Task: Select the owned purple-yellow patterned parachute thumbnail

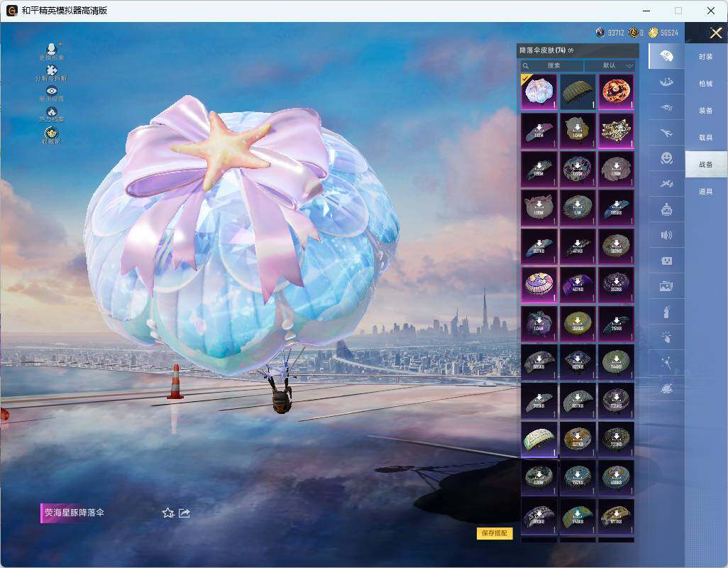Action: pyautogui.click(x=539, y=285)
